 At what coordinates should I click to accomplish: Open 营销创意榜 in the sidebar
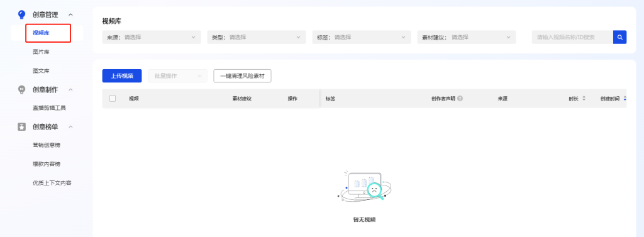pos(47,145)
